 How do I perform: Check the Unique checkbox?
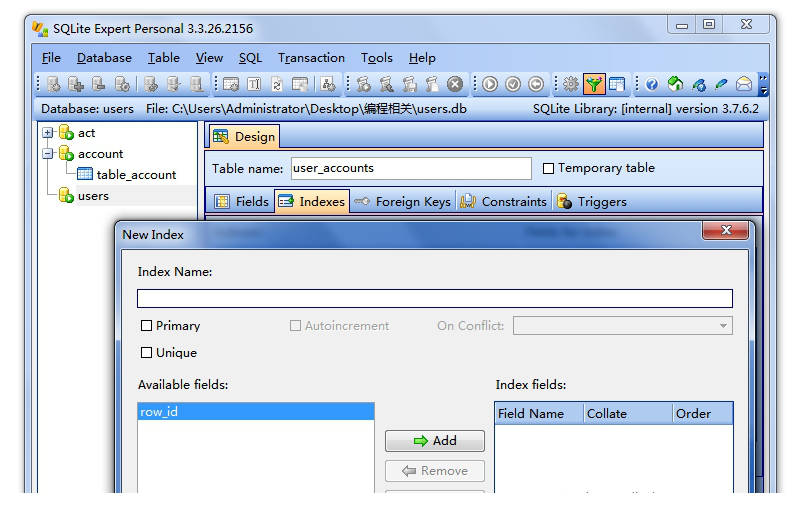pos(146,352)
